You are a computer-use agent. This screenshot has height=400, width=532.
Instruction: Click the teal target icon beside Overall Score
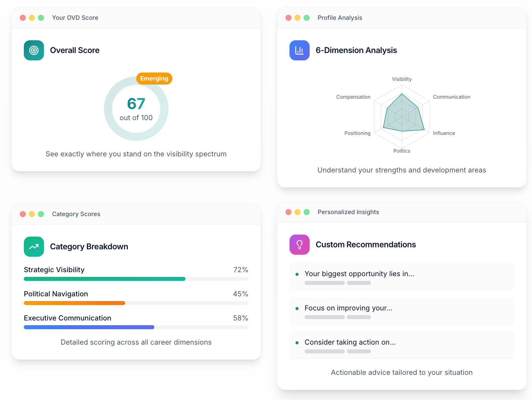click(x=34, y=50)
